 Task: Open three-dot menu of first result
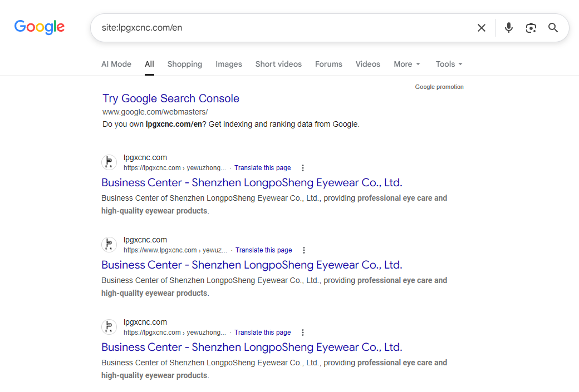point(303,168)
